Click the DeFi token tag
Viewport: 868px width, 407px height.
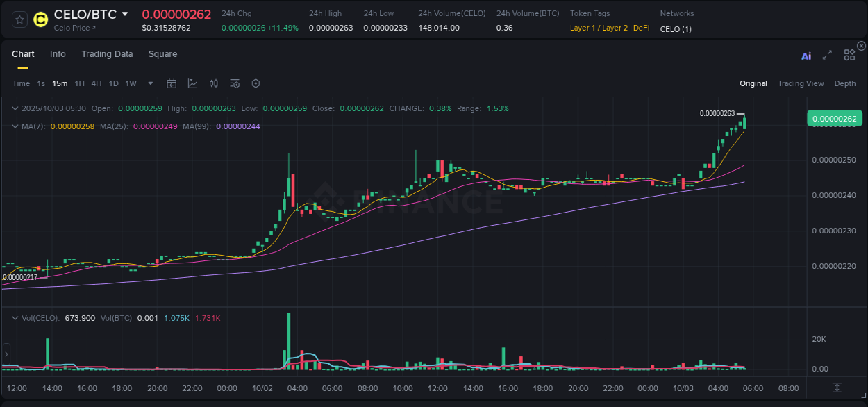coord(640,28)
